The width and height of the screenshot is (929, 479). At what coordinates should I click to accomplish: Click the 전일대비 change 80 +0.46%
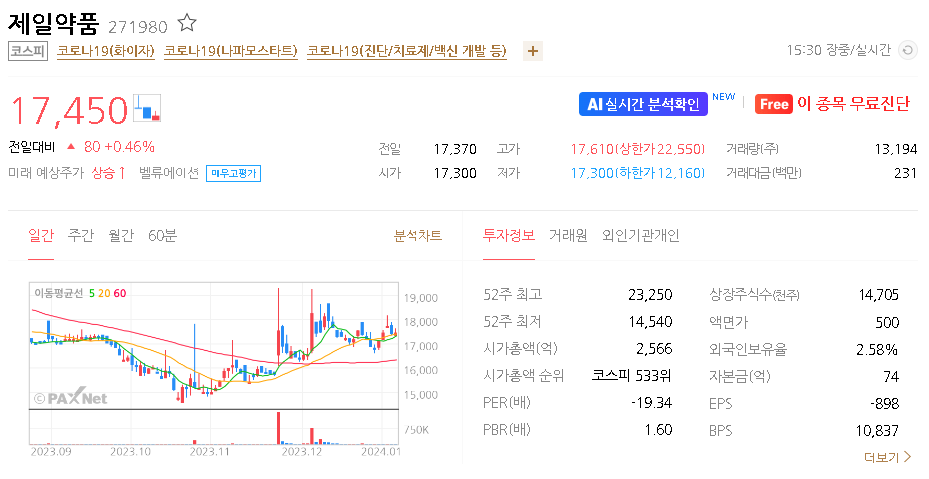(x=111, y=147)
